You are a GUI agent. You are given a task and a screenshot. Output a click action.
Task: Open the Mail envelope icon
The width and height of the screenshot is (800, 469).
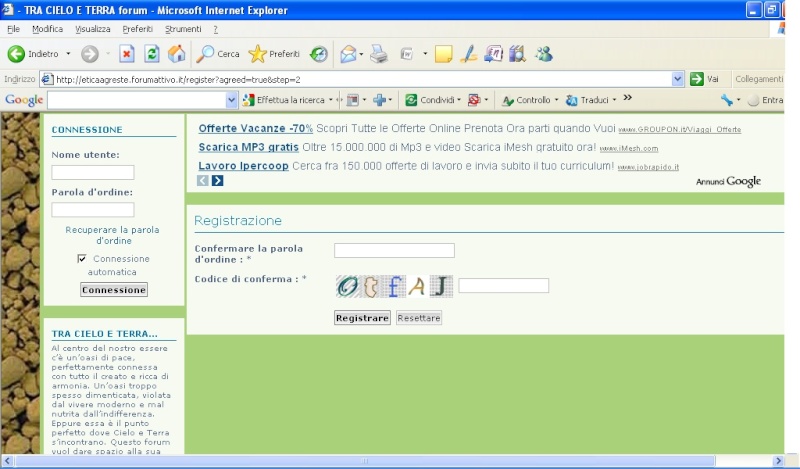tap(348, 54)
